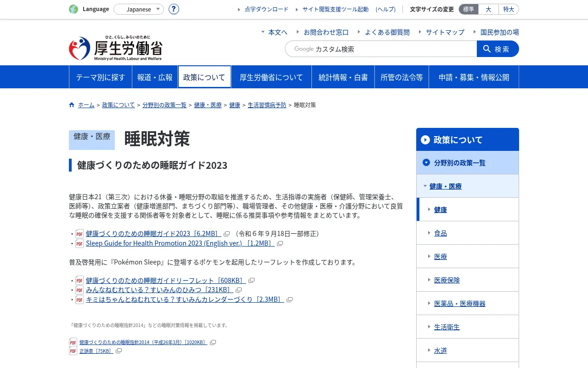Viewport: 588px width, 368px height.
Task: Set font size to 大
Action: 488,9
